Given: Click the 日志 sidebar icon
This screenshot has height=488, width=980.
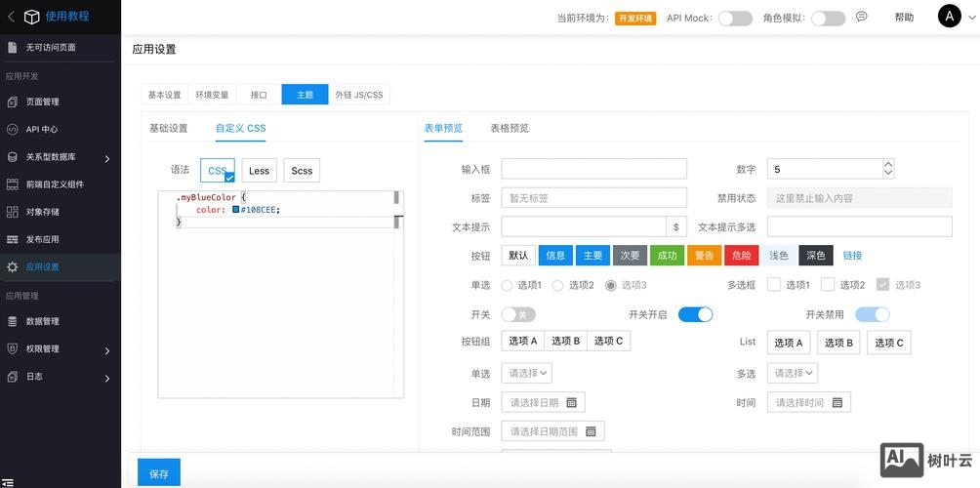Looking at the screenshot, I should tap(13, 376).
